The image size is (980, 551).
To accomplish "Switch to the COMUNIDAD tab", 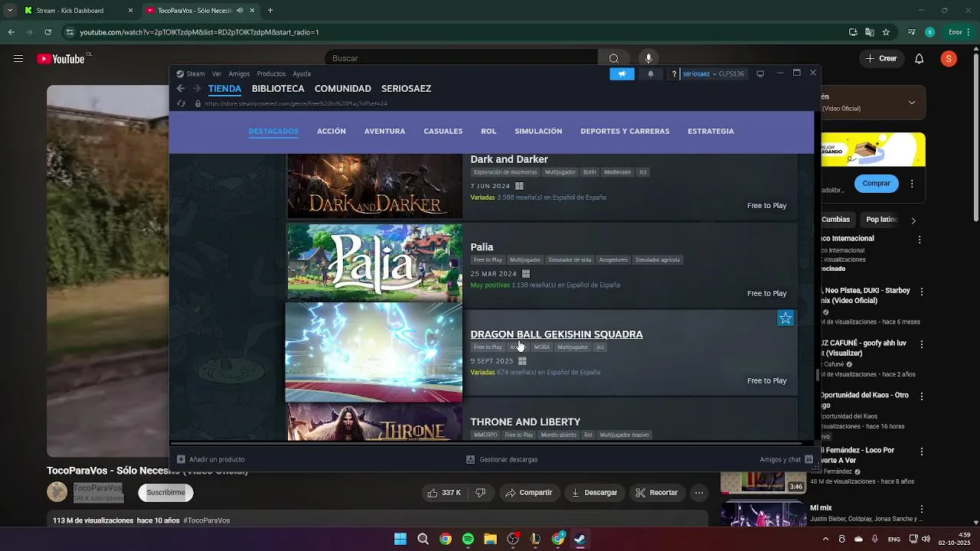I will pyautogui.click(x=343, y=89).
